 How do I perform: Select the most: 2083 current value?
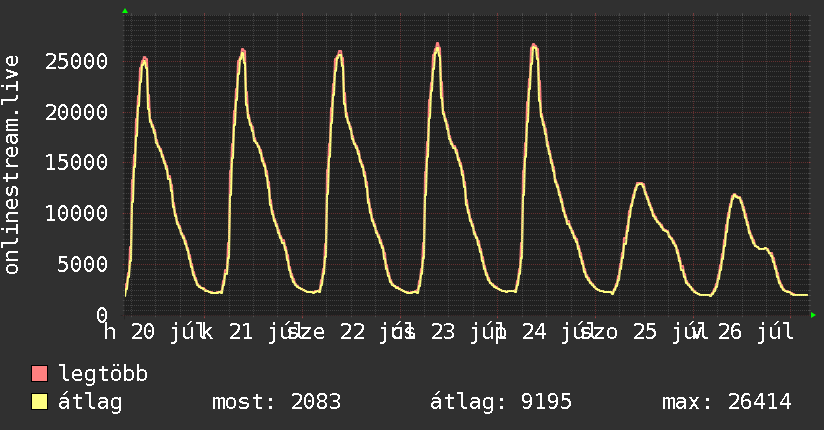tap(276, 402)
